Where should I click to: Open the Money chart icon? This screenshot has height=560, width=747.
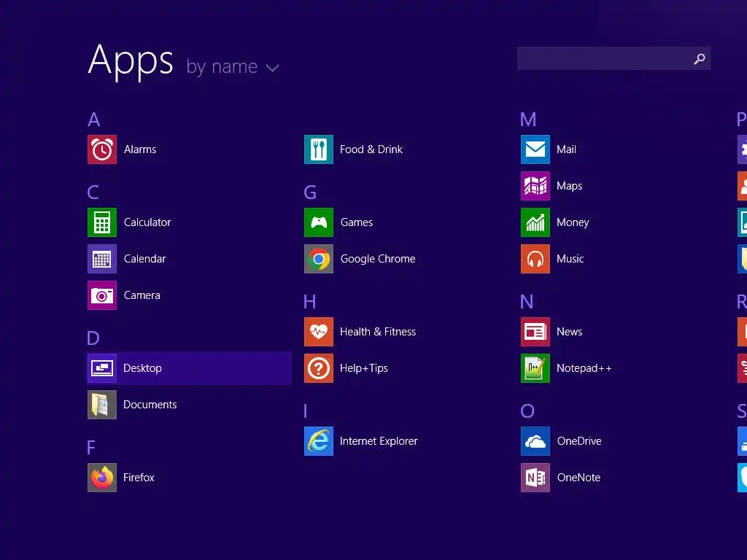(x=535, y=222)
